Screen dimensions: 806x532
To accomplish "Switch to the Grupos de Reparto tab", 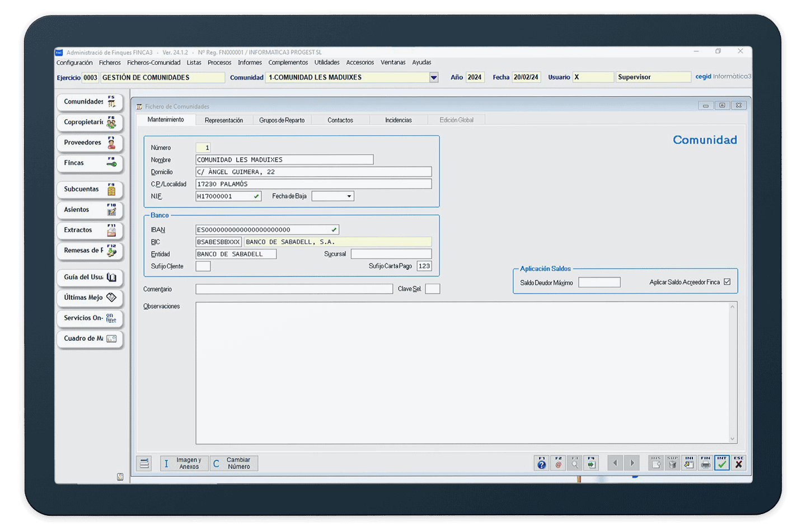I will 282,120.
